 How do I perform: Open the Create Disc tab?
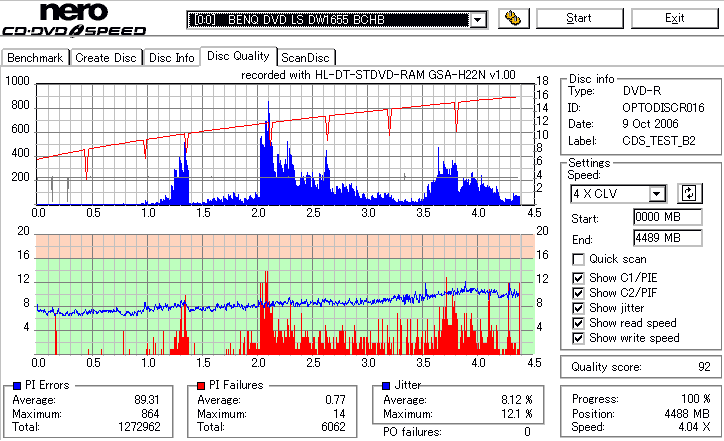point(106,58)
